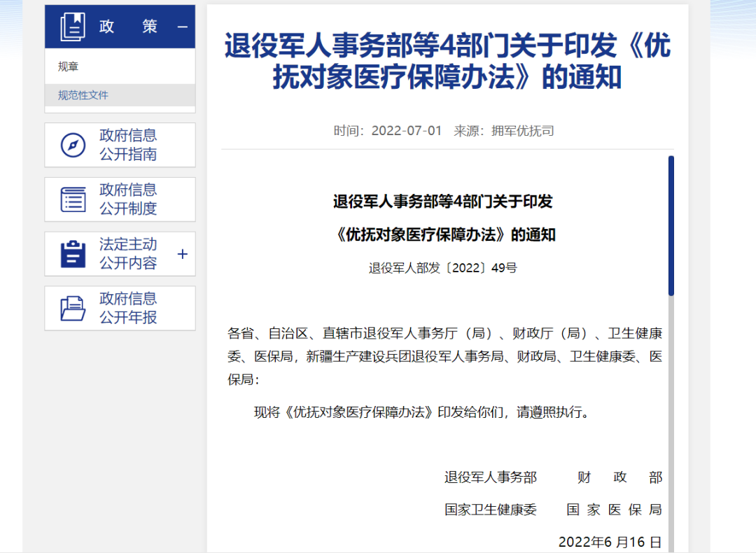Viewport: 756px width, 553px height.
Task: Open the 规章 menu item
Action: [69, 66]
